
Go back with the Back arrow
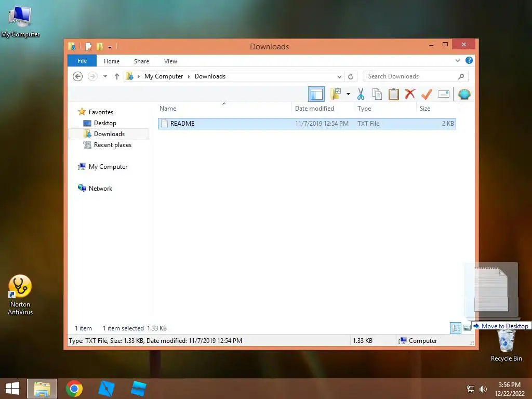pyautogui.click(x=78, y=76)
